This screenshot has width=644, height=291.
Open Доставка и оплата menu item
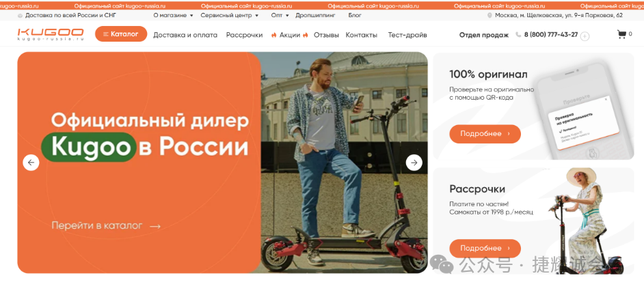pyautogui.click(x=185, y=36)
